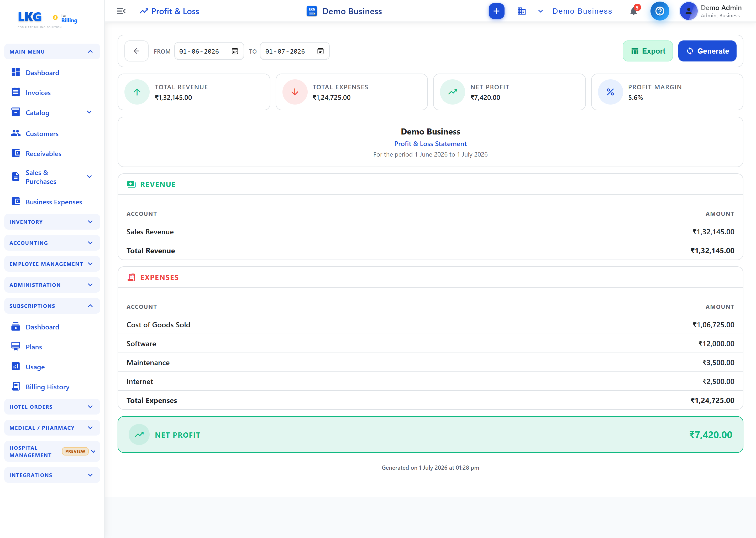756x538 pixels.
Task: Click the LKG Demo Business logo icon in header
Action: pyautogui.click(x=312, y=11)
